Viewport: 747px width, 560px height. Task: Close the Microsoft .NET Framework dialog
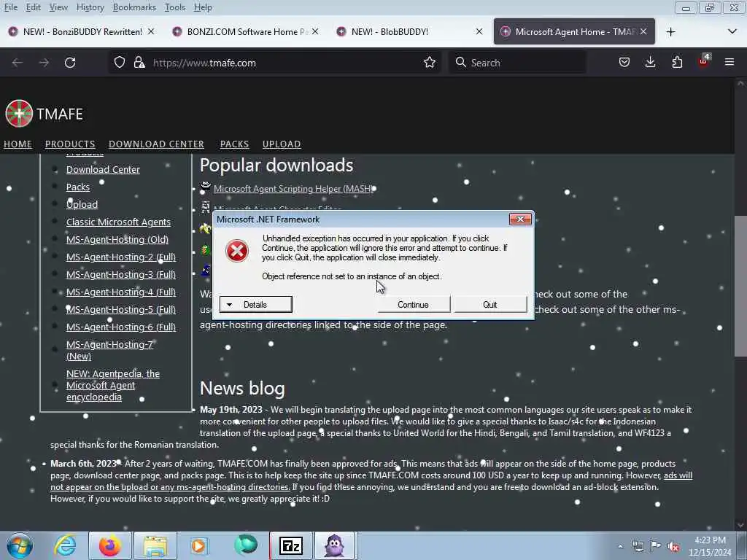click(x=520, y=219)
